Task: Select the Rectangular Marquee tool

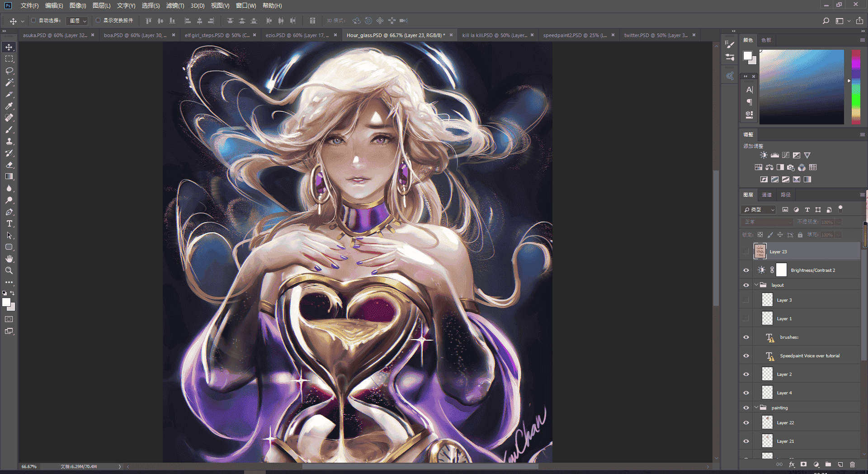Action: pyautogui.click(x=9, y=59)
